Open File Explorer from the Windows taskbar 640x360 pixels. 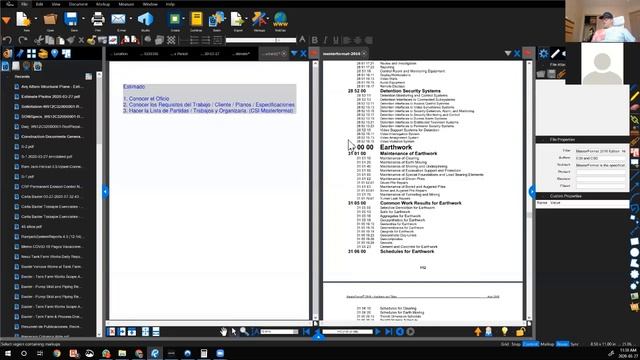coord(122,353)
